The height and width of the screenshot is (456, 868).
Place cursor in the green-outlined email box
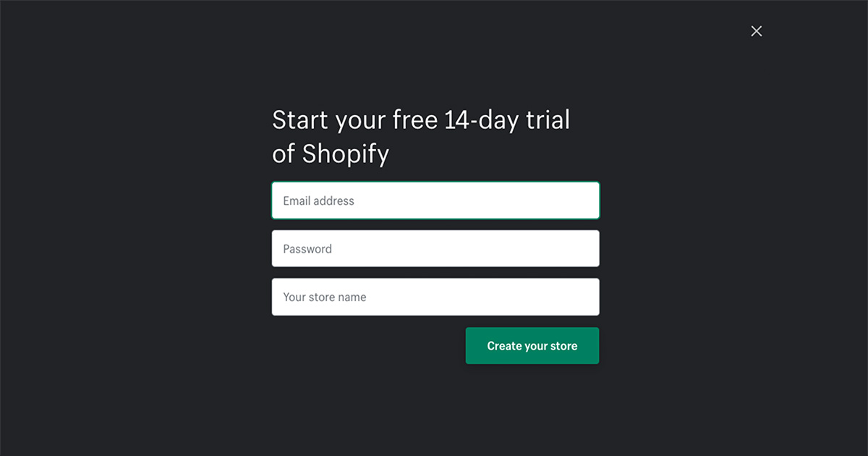(x=435, y=200)
